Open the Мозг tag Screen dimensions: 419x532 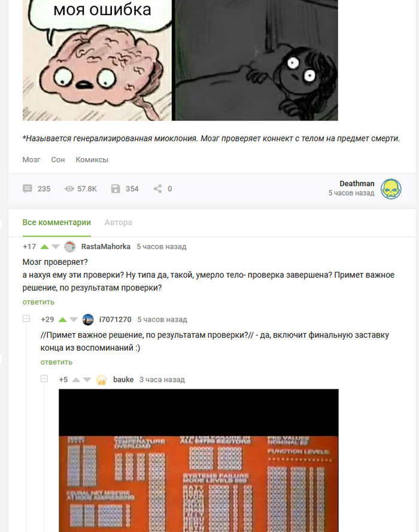[31, 160]
